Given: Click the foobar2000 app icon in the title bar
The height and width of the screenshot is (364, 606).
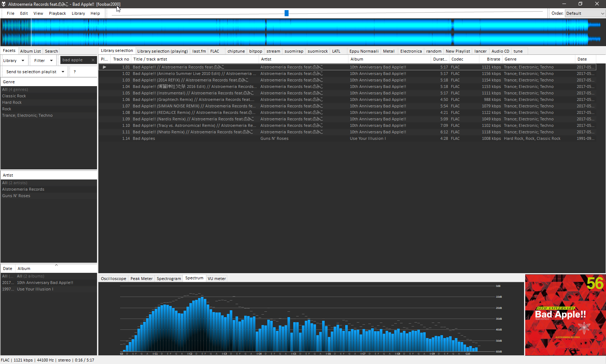Looking at the screenshot, I should [x=4, y=4].
